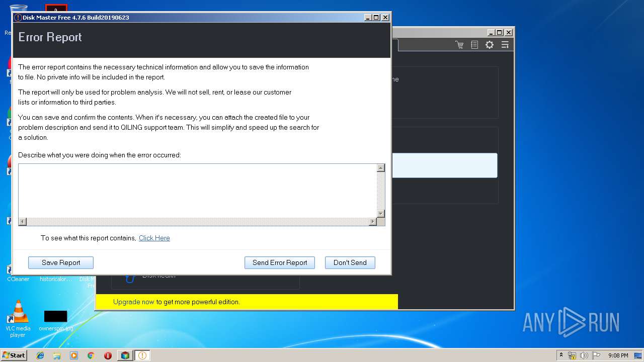
Task: Click description box scroll right arrow
Action: (373, 222)
